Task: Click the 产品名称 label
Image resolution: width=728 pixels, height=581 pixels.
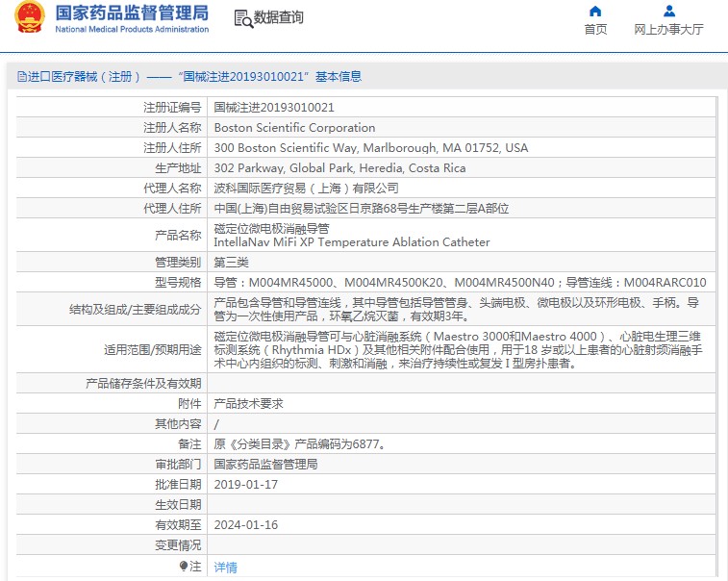Action: pyautogui.click(x=178, y=236)
